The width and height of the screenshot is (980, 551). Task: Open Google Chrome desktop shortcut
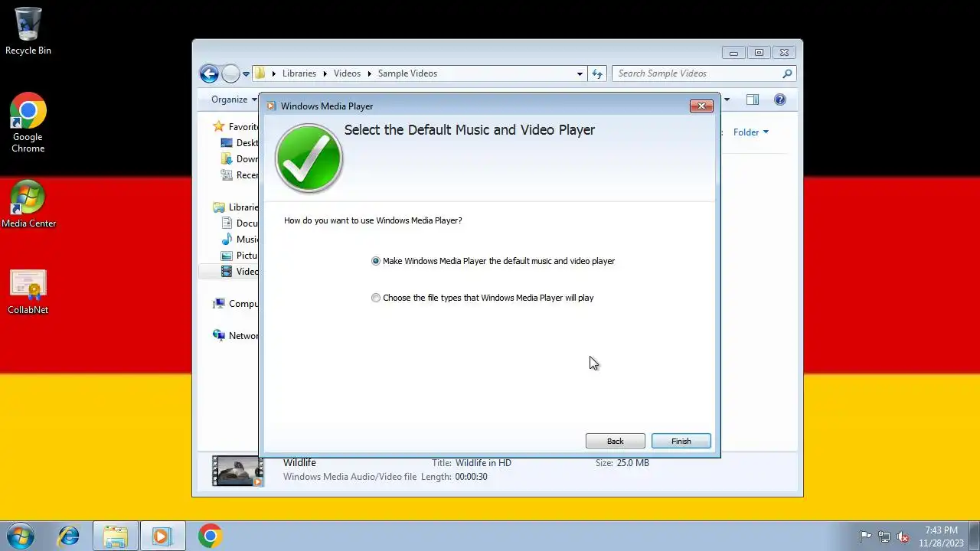pyautogui.click(x=28, y=122)
